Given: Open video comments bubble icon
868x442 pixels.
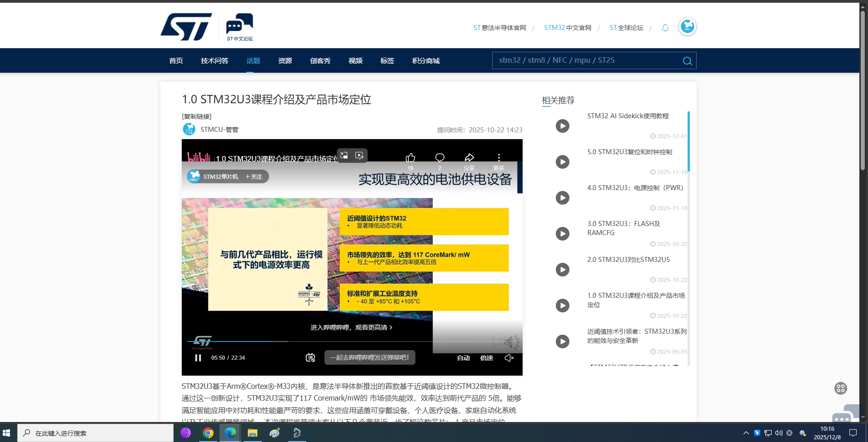Looking at the screenshot, I should (x=439, y=157).
